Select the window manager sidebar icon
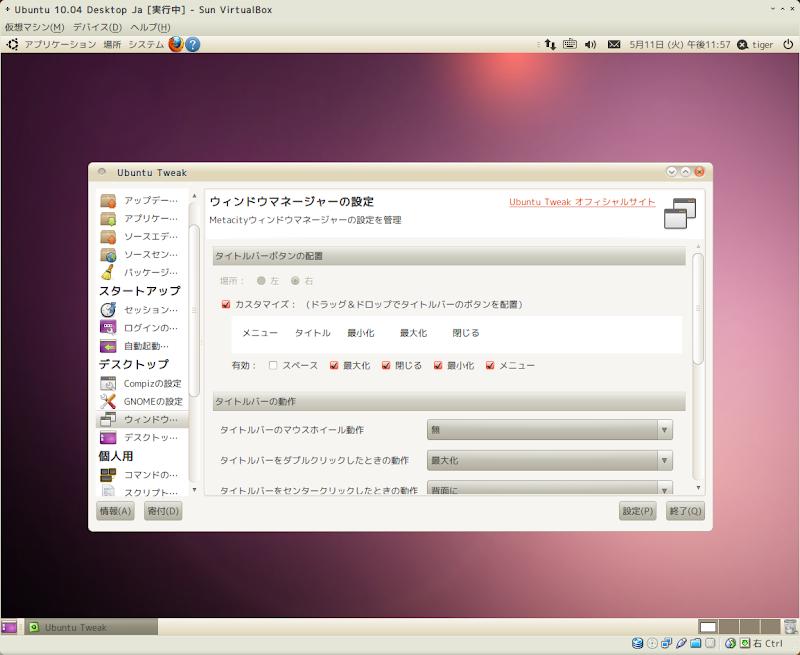The image size is (800, 655). pyautogui.click(x=108, y=419)
